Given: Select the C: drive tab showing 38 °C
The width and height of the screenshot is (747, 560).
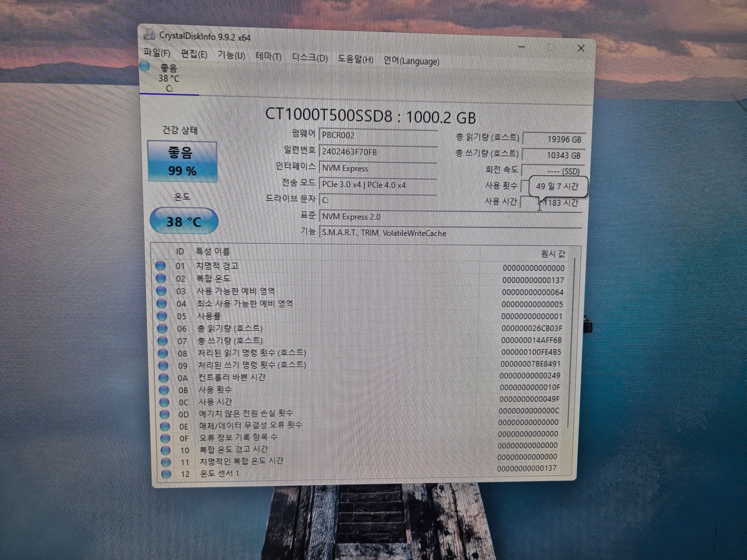Looking at the screenshot, I should (x=169, y=78).
